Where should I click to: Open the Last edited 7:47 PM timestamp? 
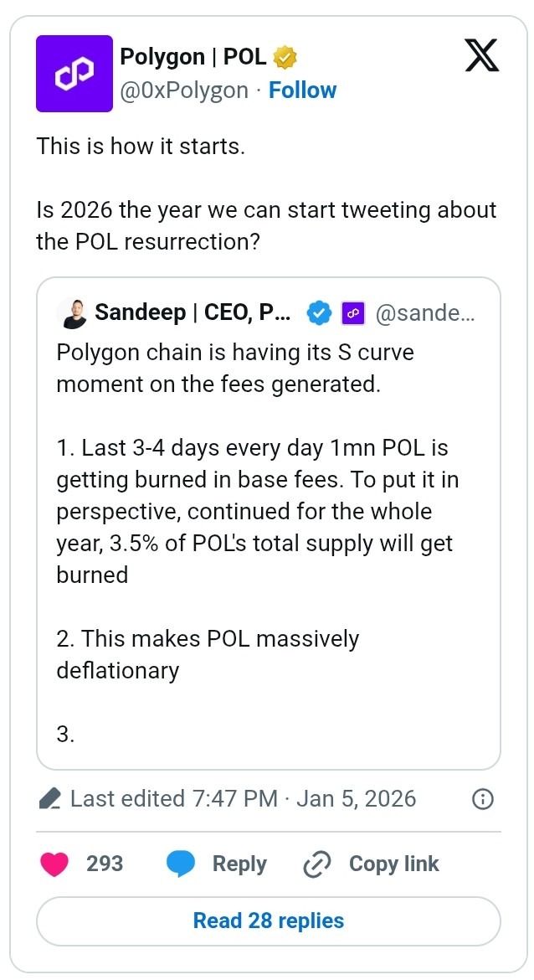(x=243, y=799)
